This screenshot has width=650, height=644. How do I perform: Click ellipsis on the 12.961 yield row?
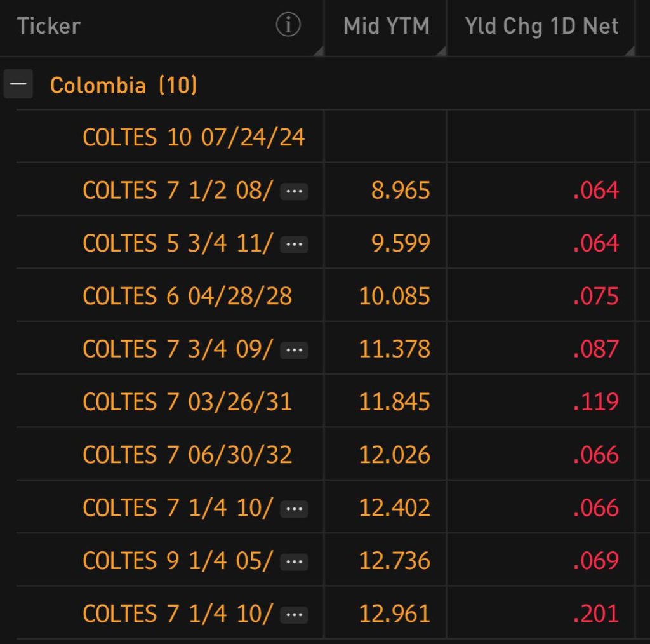294,614
